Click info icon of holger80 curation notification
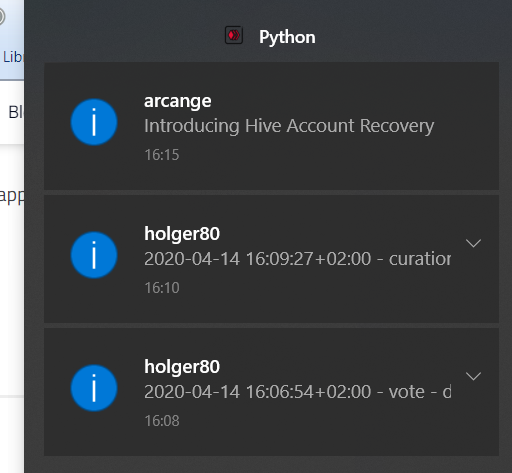This screenshot has width=512, height=473. click(94, 255)
